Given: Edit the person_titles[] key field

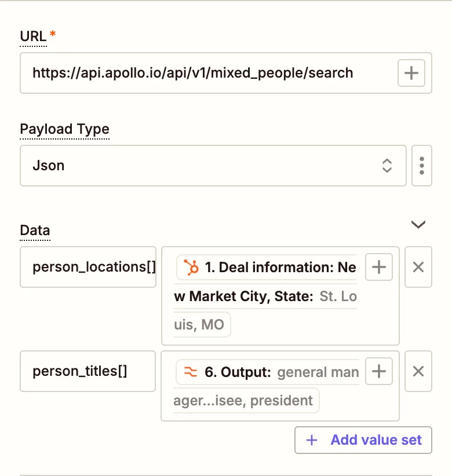Looking at the screenshot, I should 88,371.
